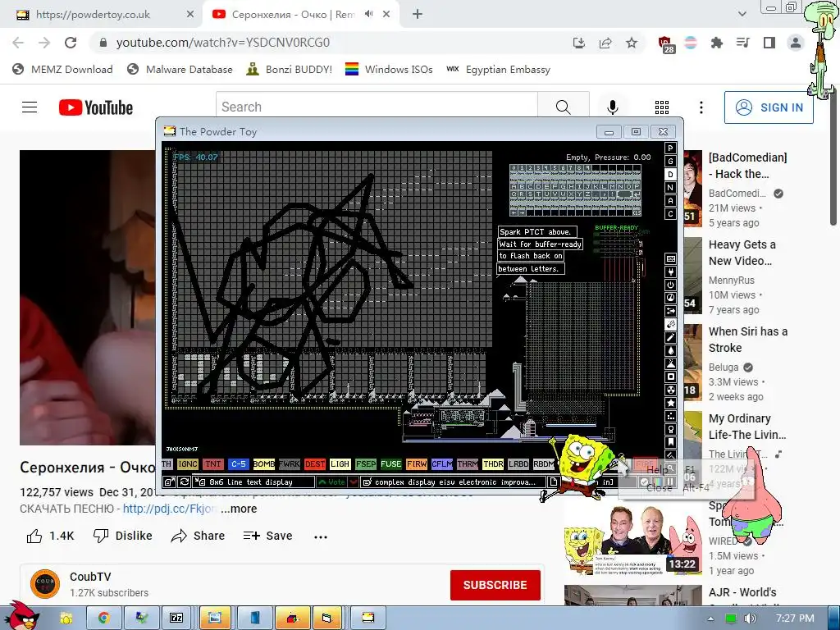Open the Powders section (flask icon)
The image size is (840, 630).
click(x=670, y=363)
